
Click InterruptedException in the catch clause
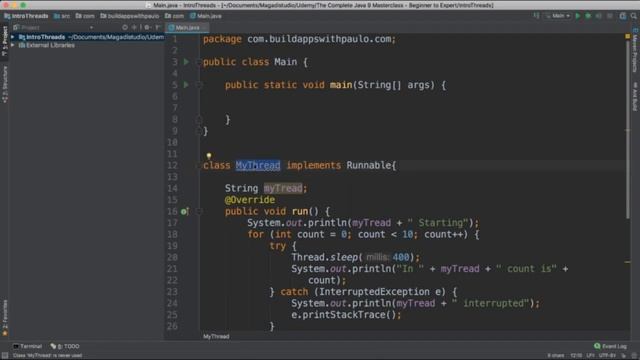(x=374, y=291)
